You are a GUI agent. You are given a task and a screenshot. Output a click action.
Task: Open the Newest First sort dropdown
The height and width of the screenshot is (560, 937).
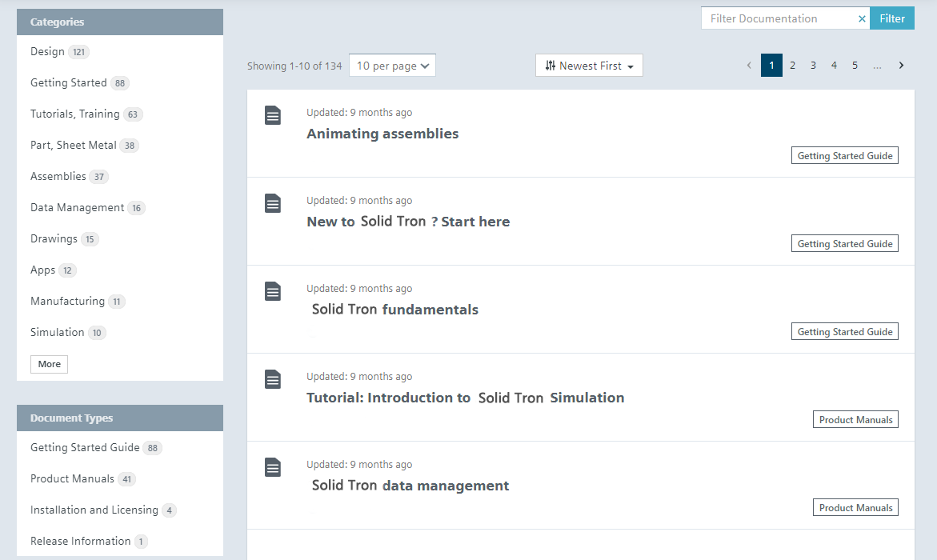click(x=589, y=66)
